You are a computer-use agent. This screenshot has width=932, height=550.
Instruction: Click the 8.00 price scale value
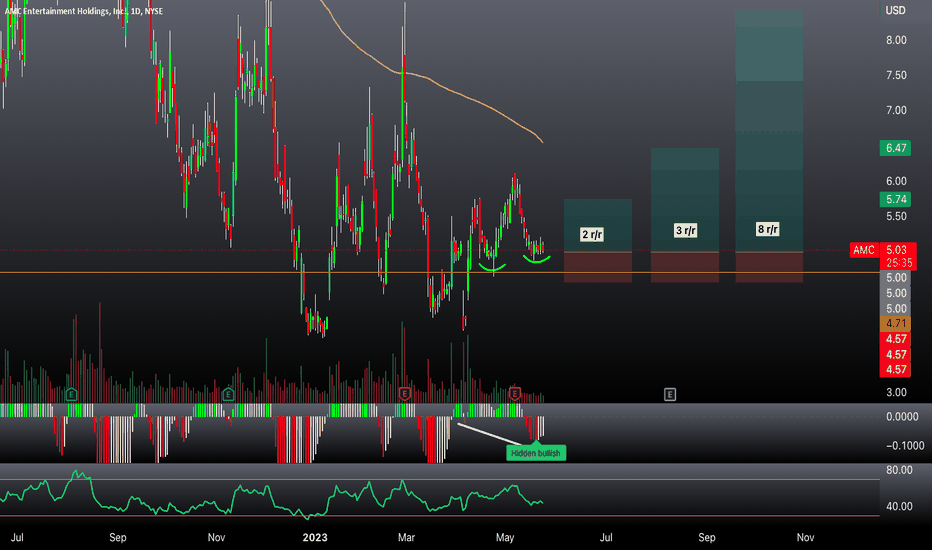(x=896, y=40)
